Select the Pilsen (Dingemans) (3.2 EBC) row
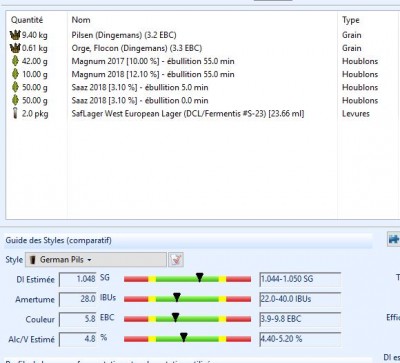This screenshot has height=363, width=400. pyautogui.click(x=203, y=35)
